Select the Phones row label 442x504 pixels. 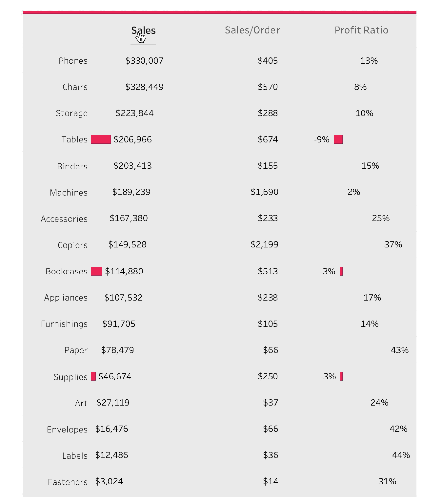point(73,61)
